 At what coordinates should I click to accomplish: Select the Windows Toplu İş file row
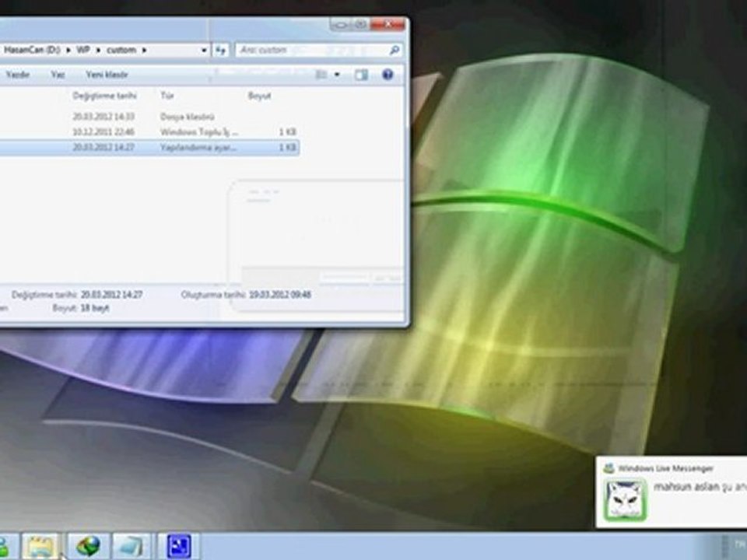[149, 132]
